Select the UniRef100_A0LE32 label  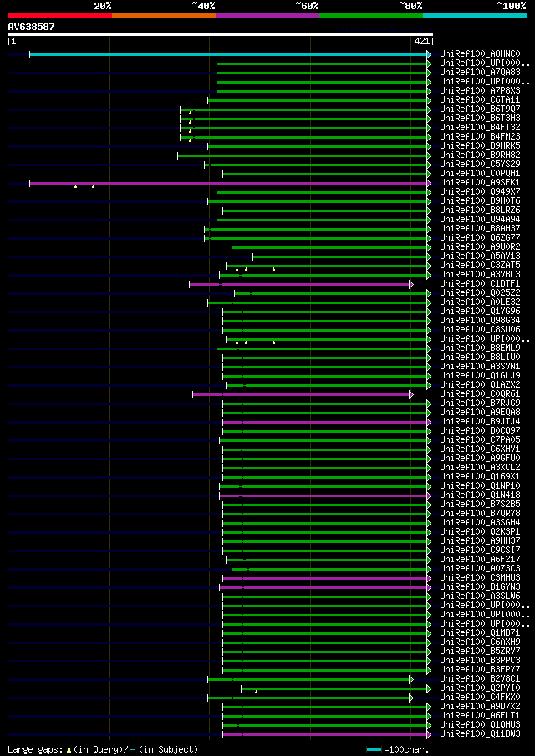point(480,302)
